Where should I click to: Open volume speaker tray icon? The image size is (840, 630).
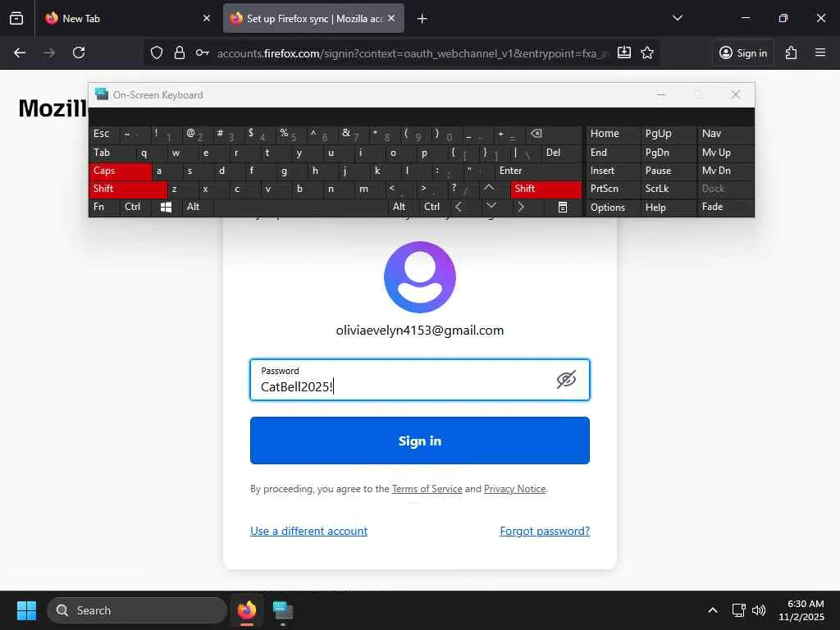[759, 610]
